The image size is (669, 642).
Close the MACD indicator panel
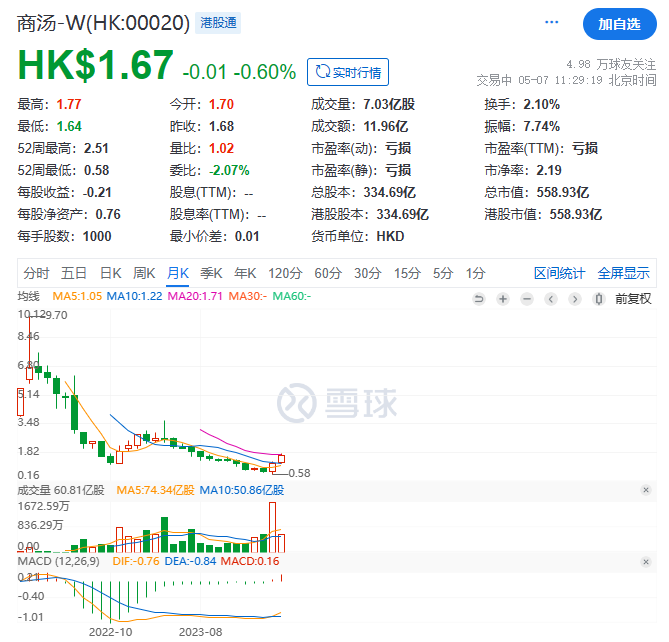pyautogui.click(x=646, y=562)
